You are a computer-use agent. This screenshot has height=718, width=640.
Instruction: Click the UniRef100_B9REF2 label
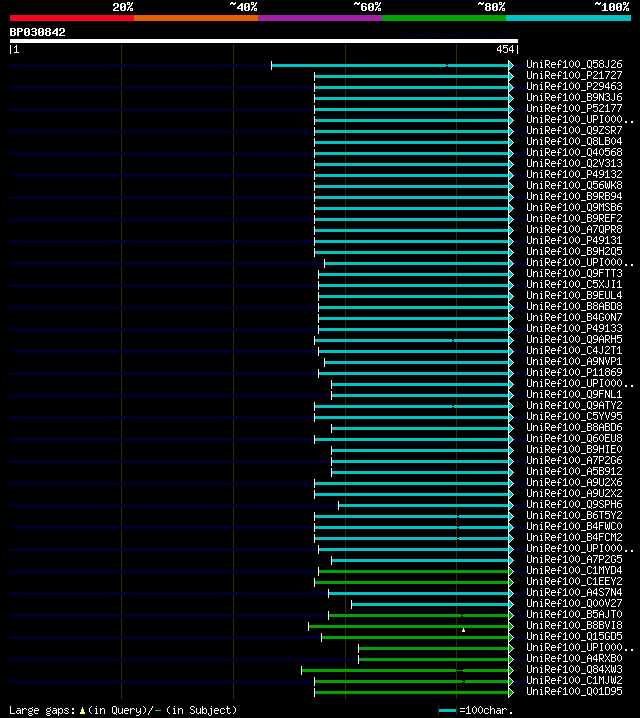tap(574, 218)
